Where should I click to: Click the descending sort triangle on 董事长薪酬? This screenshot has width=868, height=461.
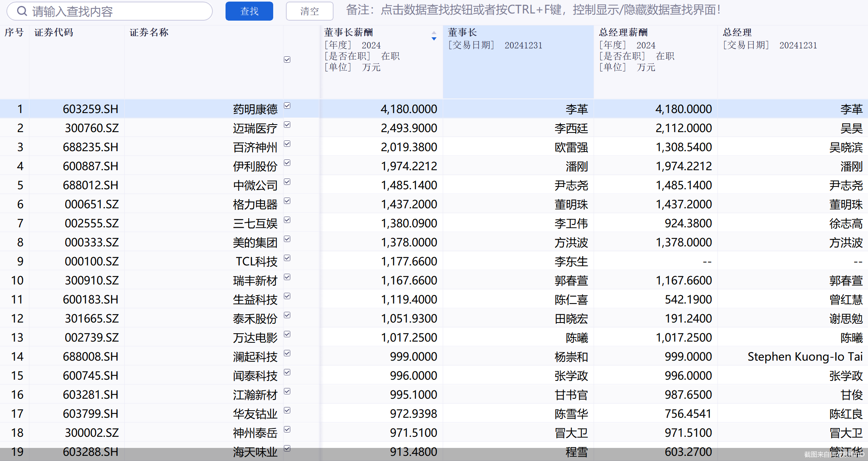coord(434,40)
